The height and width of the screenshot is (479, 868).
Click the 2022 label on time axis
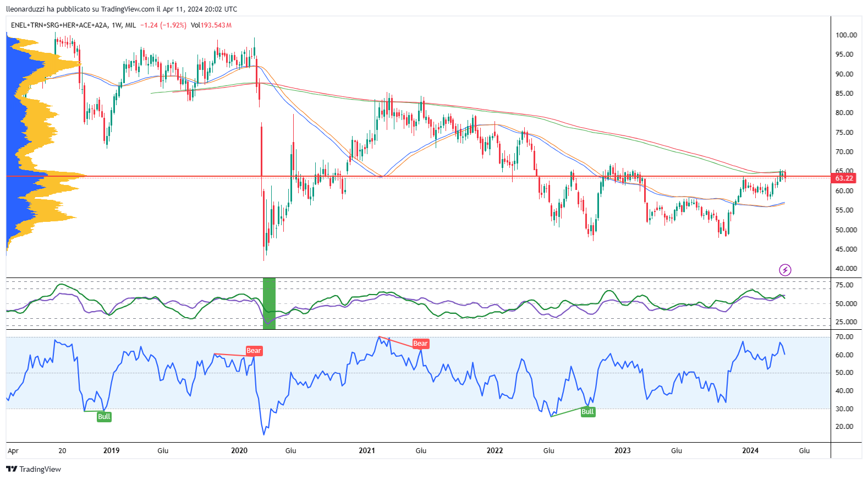(495, 450)
